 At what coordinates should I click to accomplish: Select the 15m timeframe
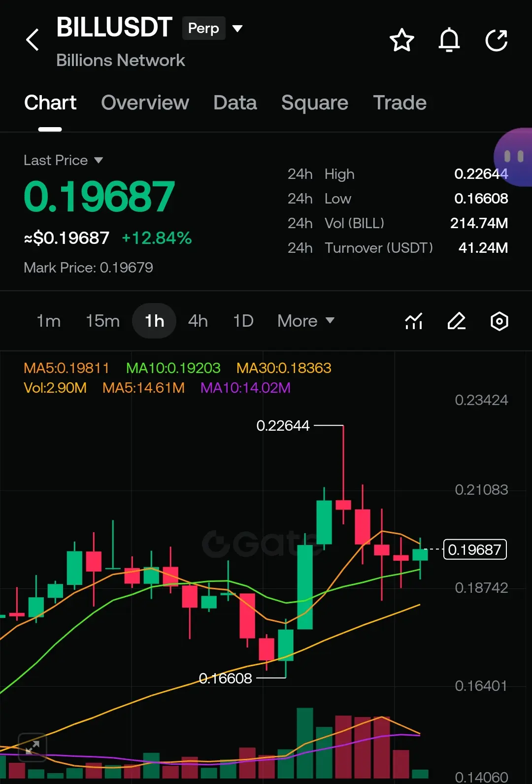click(102, 321)
